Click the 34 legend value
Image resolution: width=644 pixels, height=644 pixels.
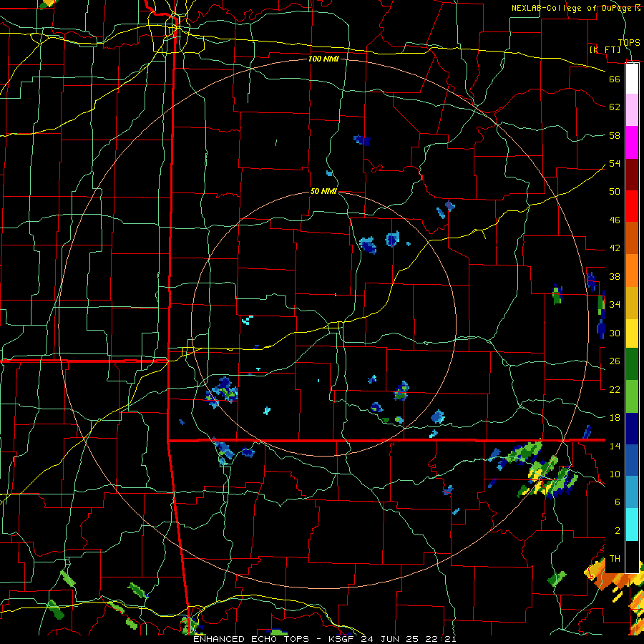click(x=615, y=305)
